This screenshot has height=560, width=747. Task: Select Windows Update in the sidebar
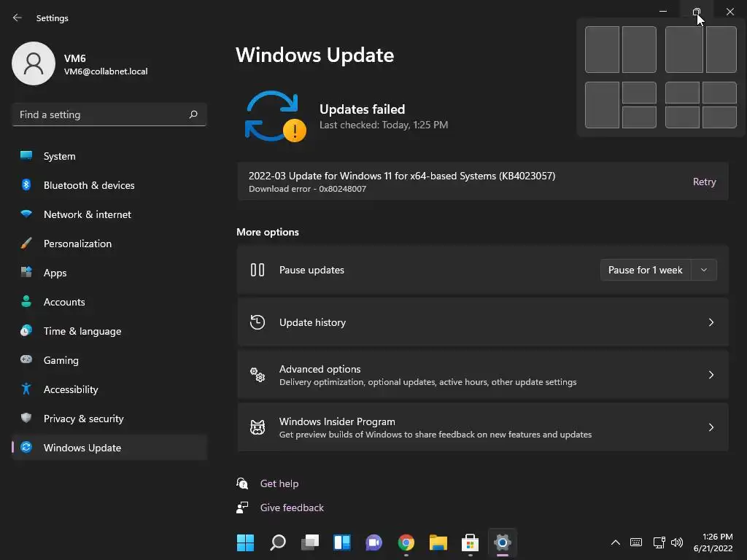pyautogui.click(x=109, y=448)
